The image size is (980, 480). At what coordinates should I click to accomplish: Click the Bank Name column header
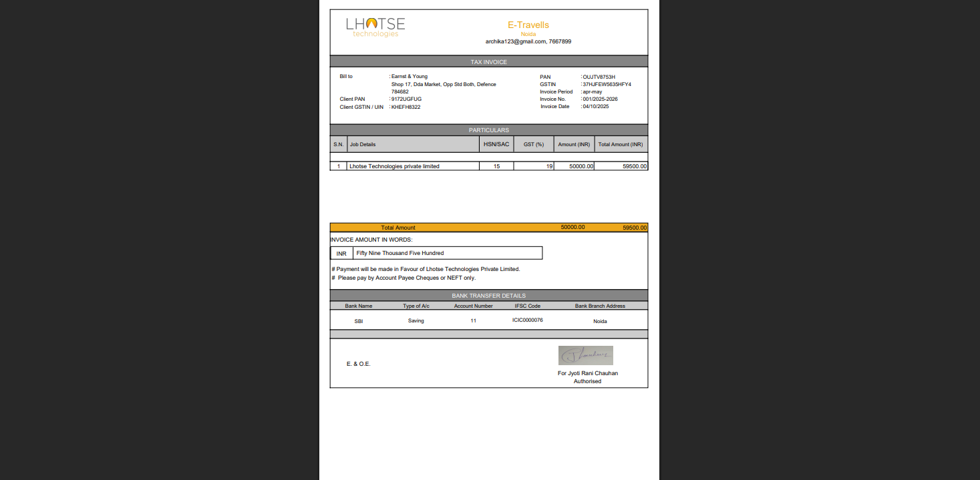coord(359,306)
